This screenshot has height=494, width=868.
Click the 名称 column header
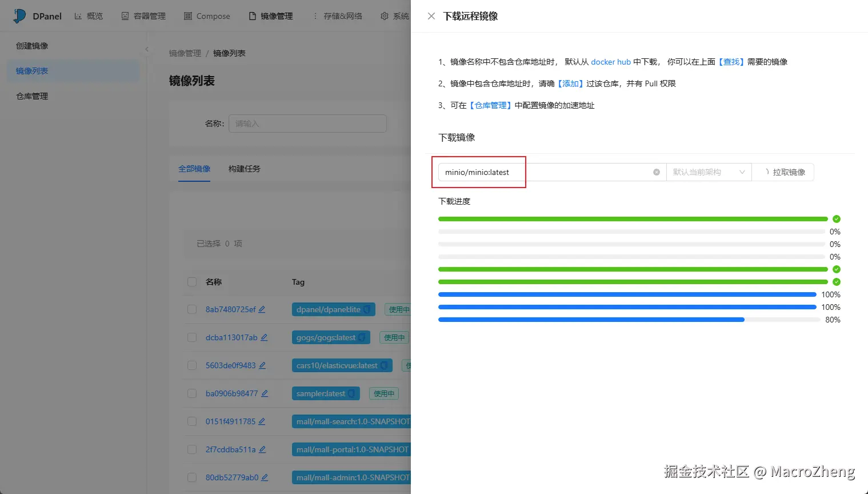click(x=214, y=282)
